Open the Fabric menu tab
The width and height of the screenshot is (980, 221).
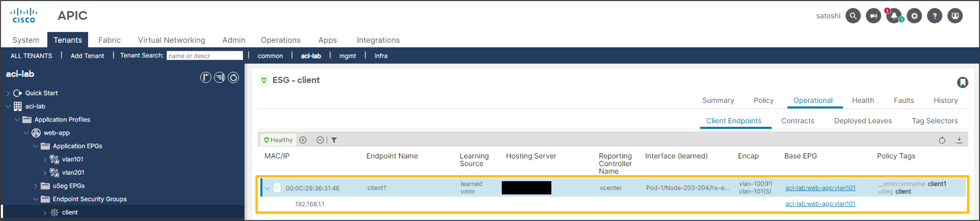click(109, 40)
